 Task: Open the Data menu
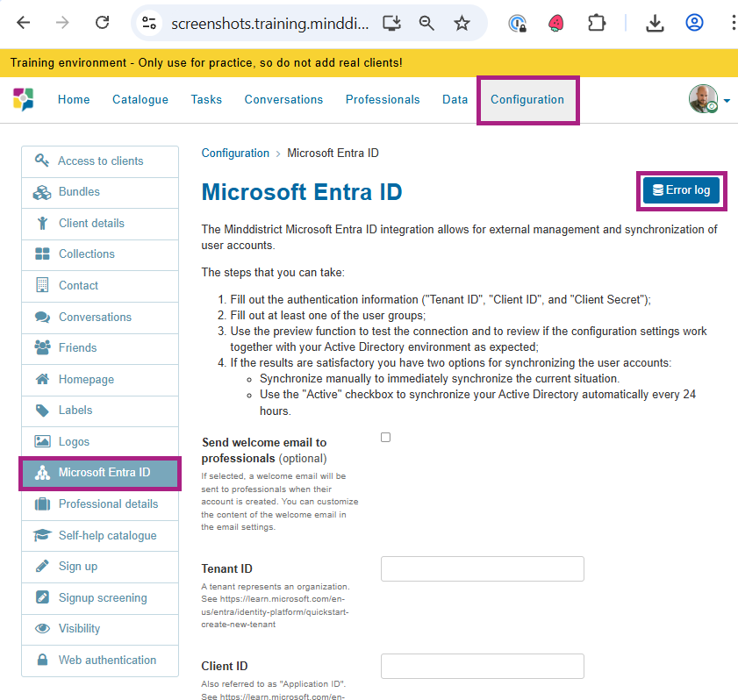tap(455, 100)
